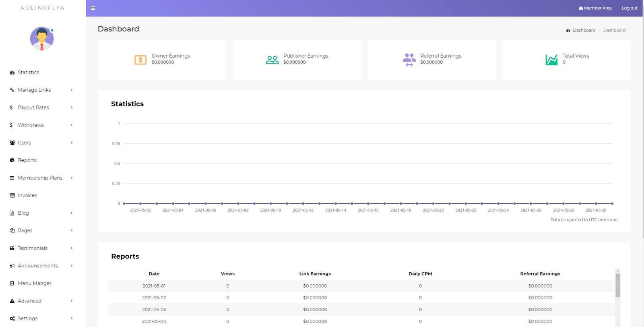Click the Dashboard breadcrumb link
The width and height of the screenshot is (644, 327).
[x=584, y=30]
